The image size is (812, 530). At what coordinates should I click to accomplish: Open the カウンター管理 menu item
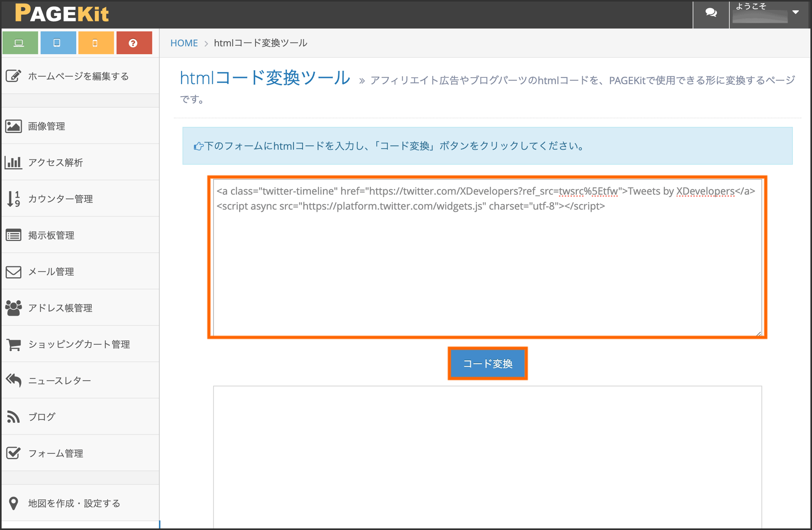(x=80, y=199)
